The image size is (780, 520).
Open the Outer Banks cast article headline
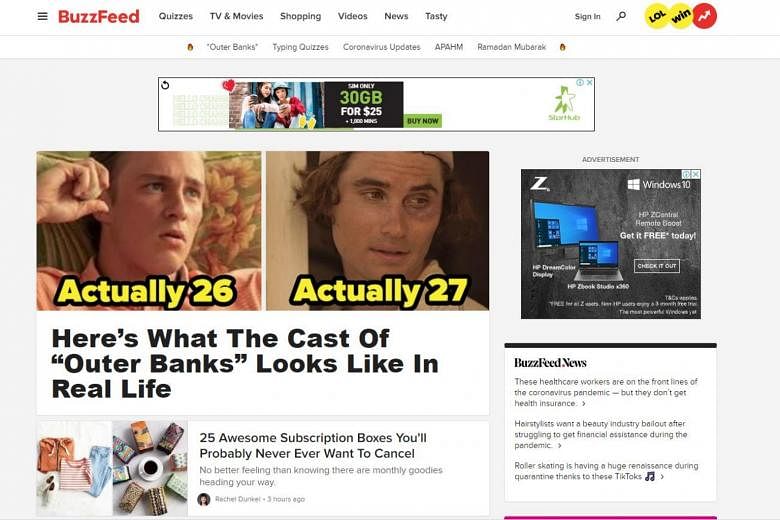click(245, 363)
